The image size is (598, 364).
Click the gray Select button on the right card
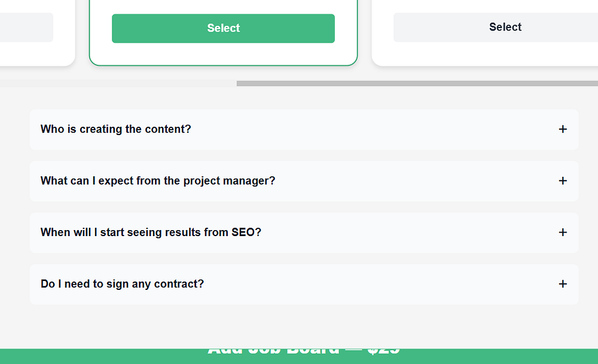click(x=505, y=27)
